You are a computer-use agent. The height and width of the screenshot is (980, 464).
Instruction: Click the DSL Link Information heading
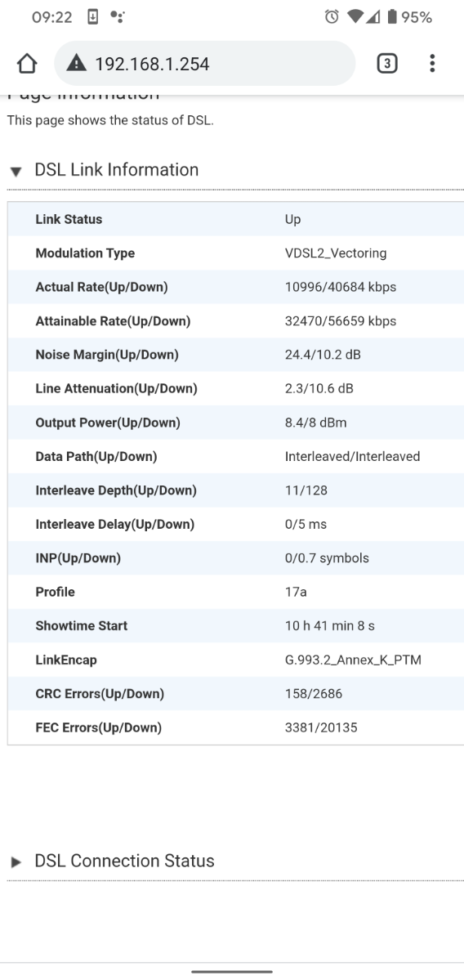[x=117, y=170]
